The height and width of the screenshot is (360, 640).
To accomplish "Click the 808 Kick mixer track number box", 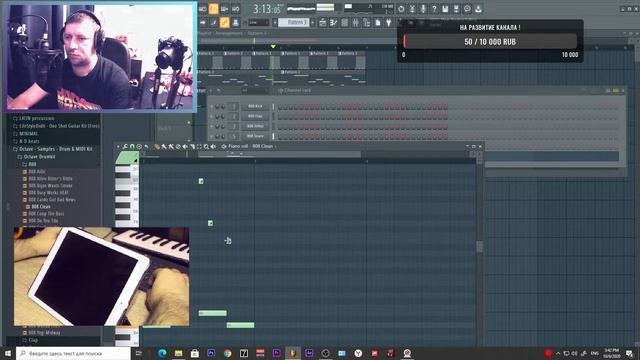I will (x=234, y=107).
